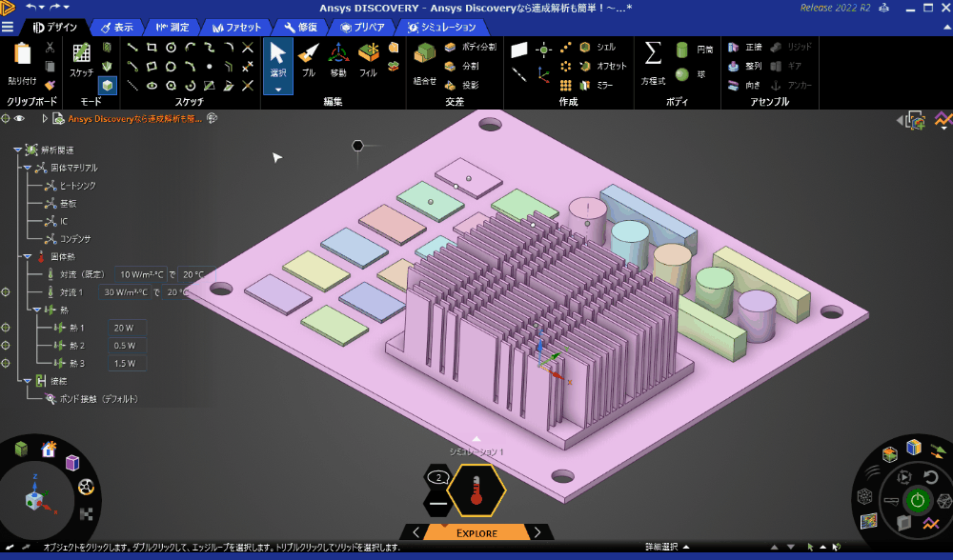
Task: Click the 投影 projection tool
Action: 462,85
